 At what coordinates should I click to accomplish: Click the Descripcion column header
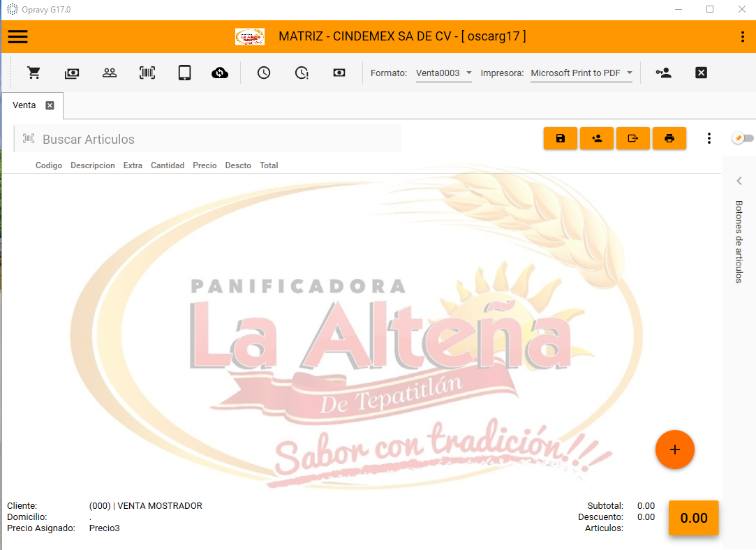93,165
